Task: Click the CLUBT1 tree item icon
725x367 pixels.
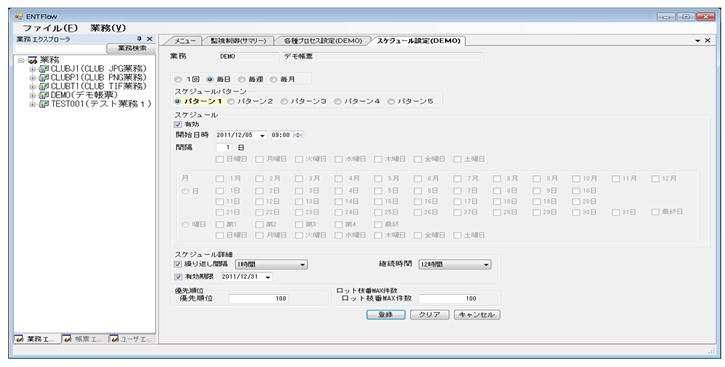Action: point(44,86)
